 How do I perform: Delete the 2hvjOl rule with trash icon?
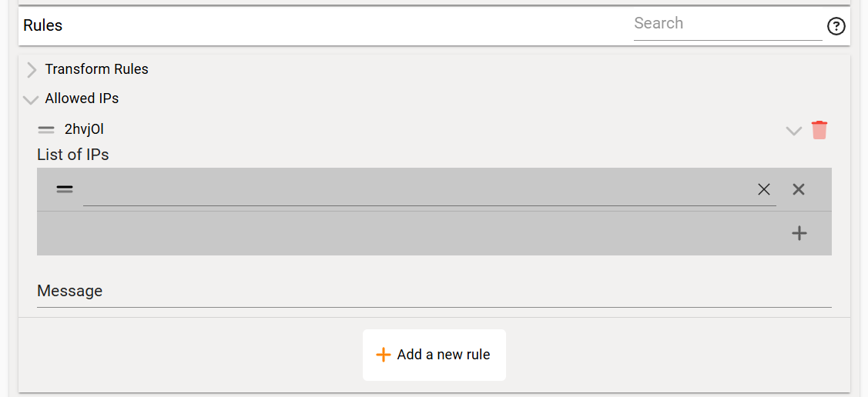[x=819, y=130]
